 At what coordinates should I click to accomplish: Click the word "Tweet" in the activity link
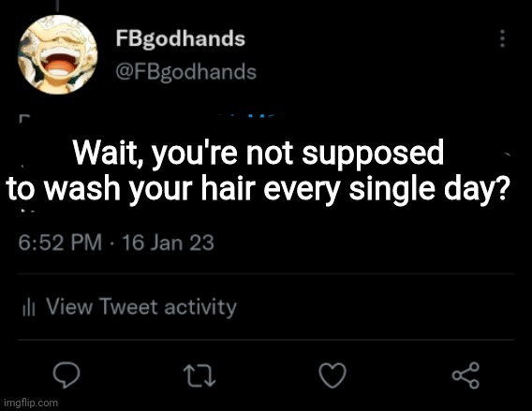coord(129,306)
